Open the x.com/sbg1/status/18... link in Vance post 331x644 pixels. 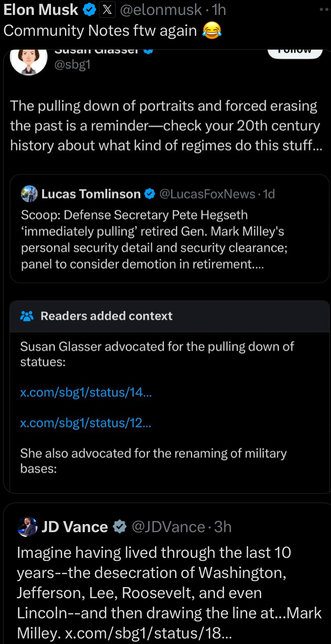click(148, 633)
